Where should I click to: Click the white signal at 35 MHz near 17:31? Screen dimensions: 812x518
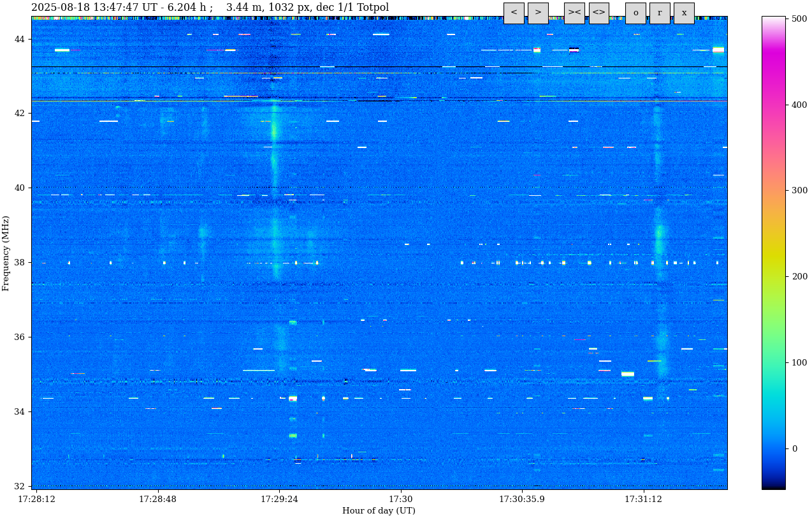(628, 374)
